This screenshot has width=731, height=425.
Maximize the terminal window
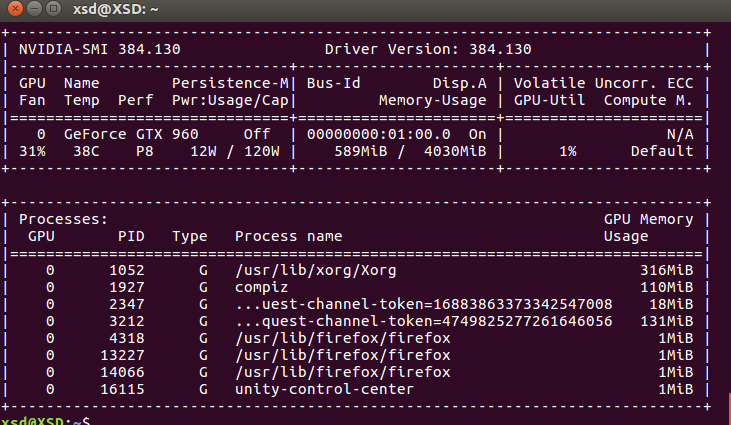coord(54,8)
